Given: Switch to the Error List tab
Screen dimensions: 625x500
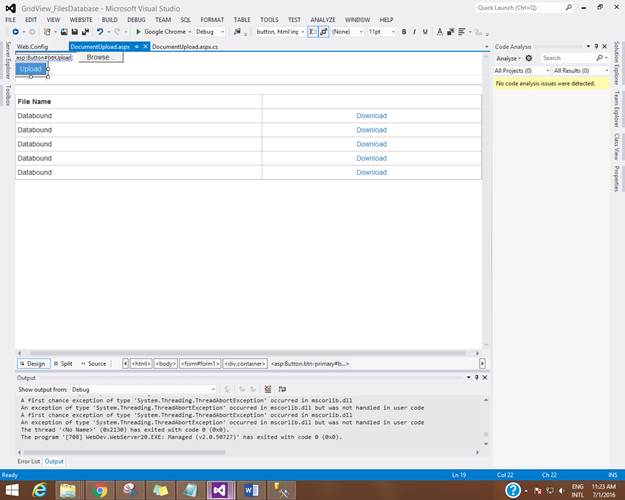Looking at the screenshot, I should [x=29, y=461].
